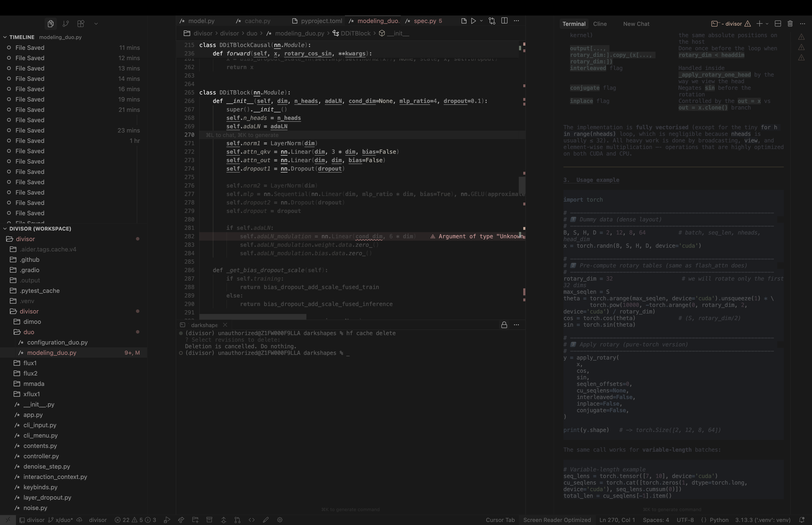Open new terminal profile dropdown arrow
The height and width of the screenshot is (525, 812).
point(767,24)
